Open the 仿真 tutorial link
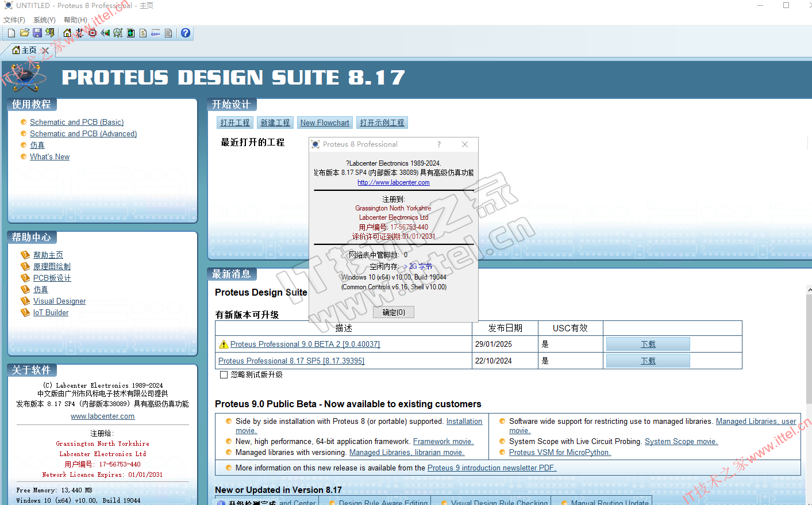The width and height of the screenshot is (812, 505). pos(37,145)
